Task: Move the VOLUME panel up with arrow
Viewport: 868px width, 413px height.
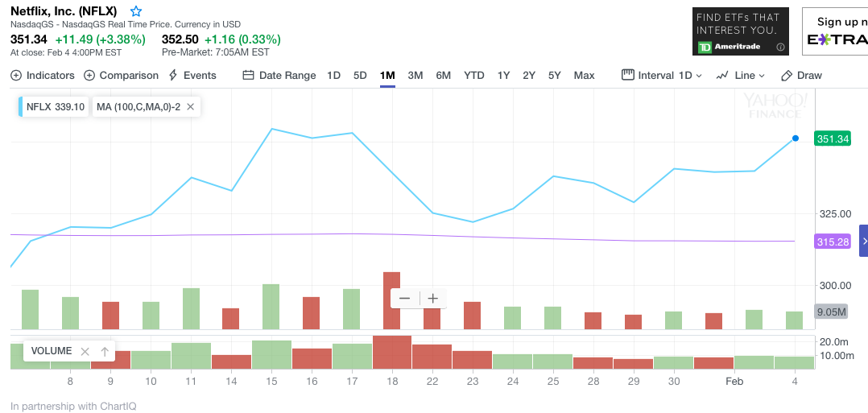Action: pos(105,351)
